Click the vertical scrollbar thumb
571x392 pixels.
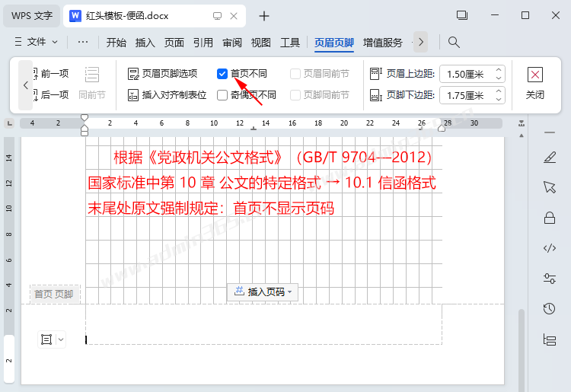(522, 350)
